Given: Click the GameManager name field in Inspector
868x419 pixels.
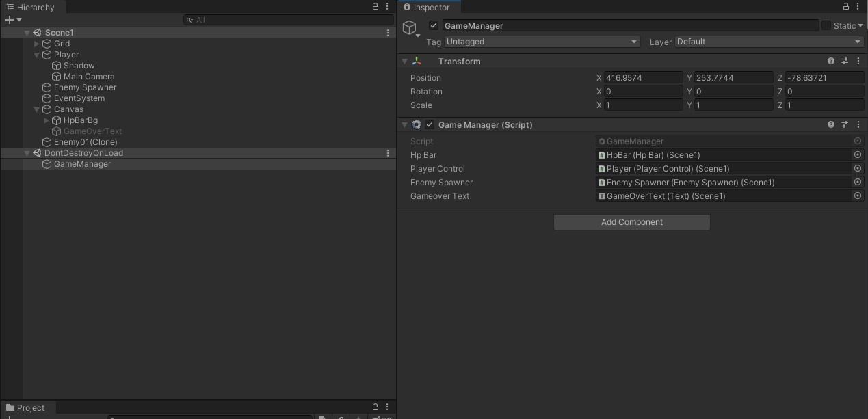Looking at the screenshot, I should click(x=630, y=25).
